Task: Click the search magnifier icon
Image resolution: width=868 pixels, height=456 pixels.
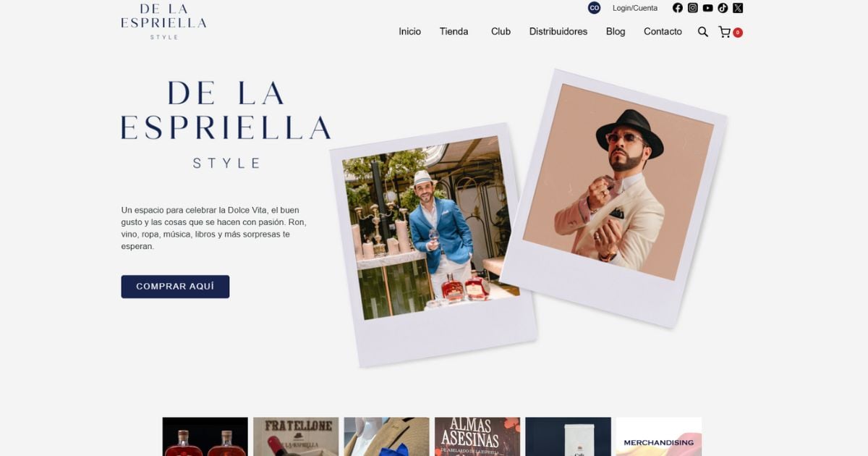Action: 703,32
